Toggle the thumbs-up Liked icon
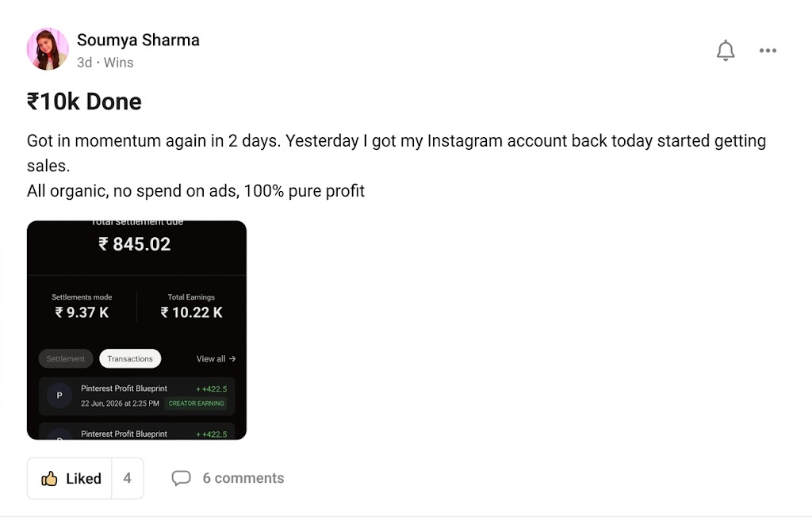 (49, 478)
